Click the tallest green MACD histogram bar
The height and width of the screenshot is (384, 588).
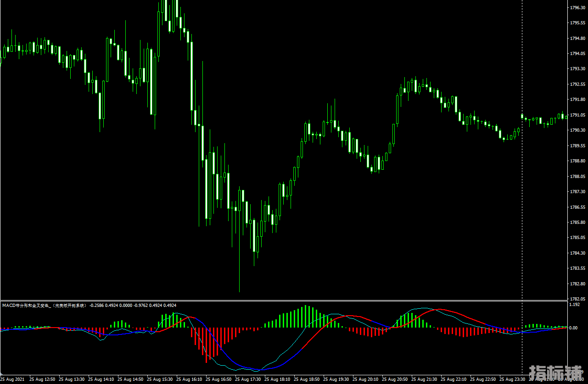point(306,317)
